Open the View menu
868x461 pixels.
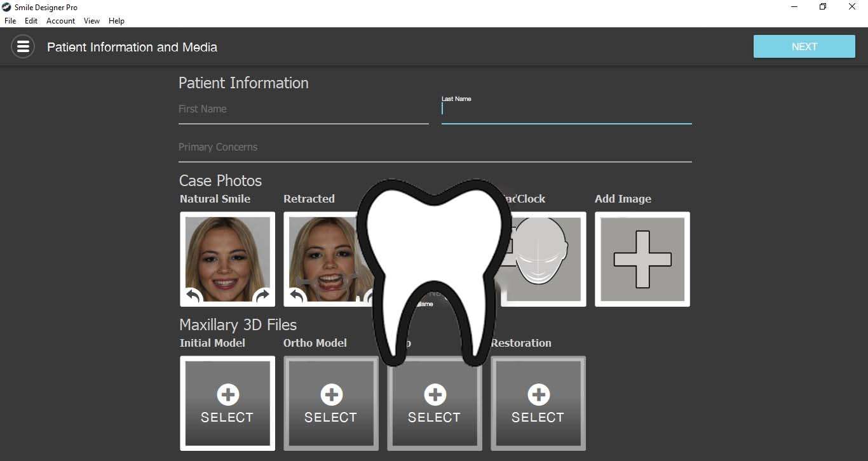pos(92,21)
